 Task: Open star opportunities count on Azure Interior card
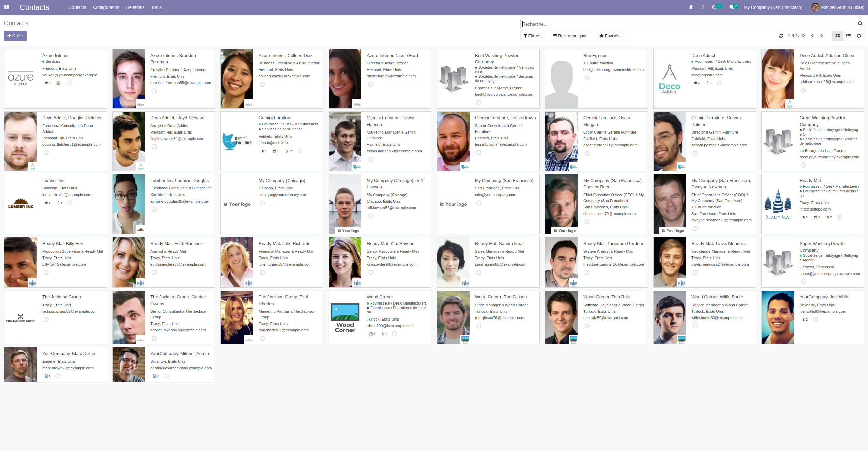47,83
